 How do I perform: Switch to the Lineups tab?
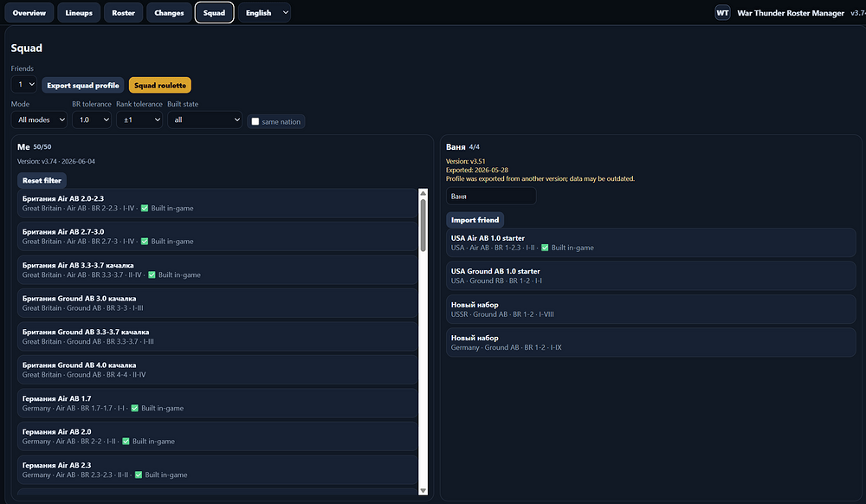pyautogui.click(x=79, y=13)
